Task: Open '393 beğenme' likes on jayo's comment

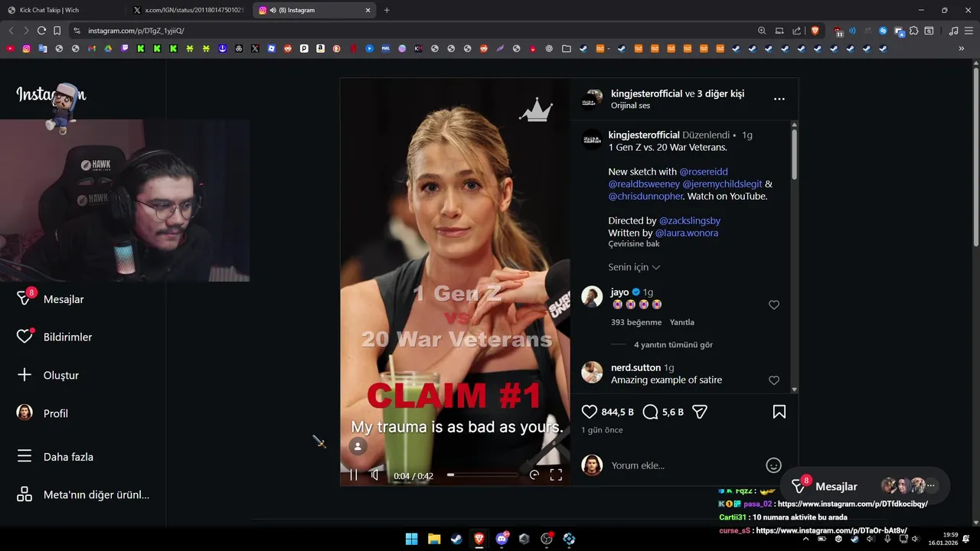Action: pyautogui.click(x=636, y=322)
